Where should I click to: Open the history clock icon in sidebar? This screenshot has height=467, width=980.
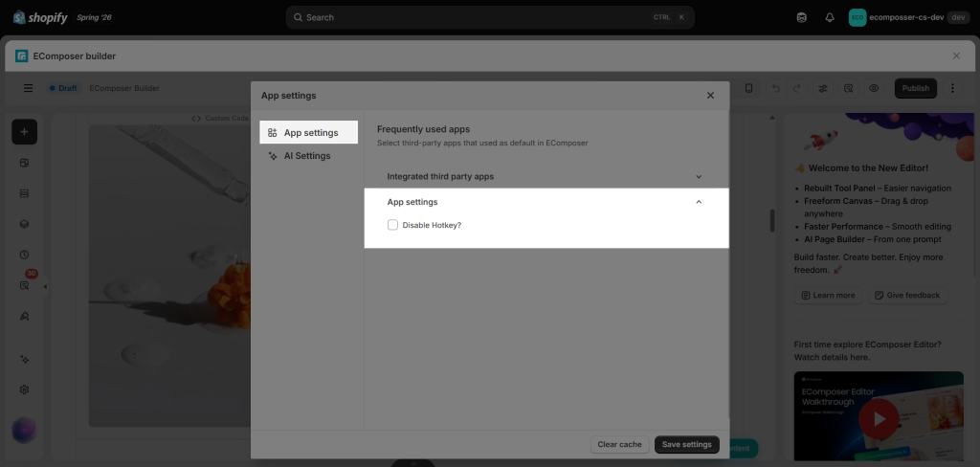(x=24, y=256)
